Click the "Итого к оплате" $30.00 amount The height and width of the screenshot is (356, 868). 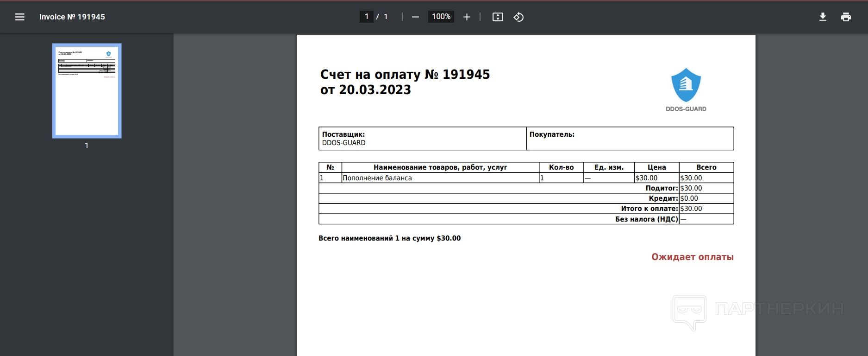coord(691,209)
